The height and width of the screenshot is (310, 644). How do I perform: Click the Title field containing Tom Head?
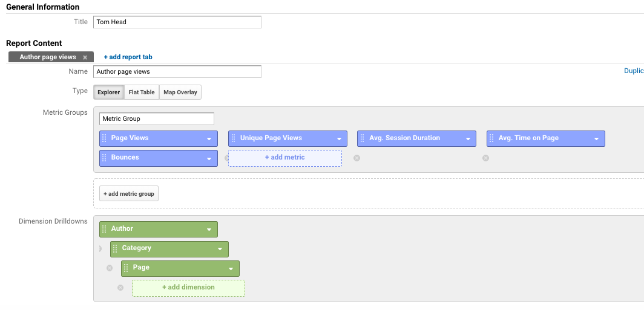[x=177, y=22]
